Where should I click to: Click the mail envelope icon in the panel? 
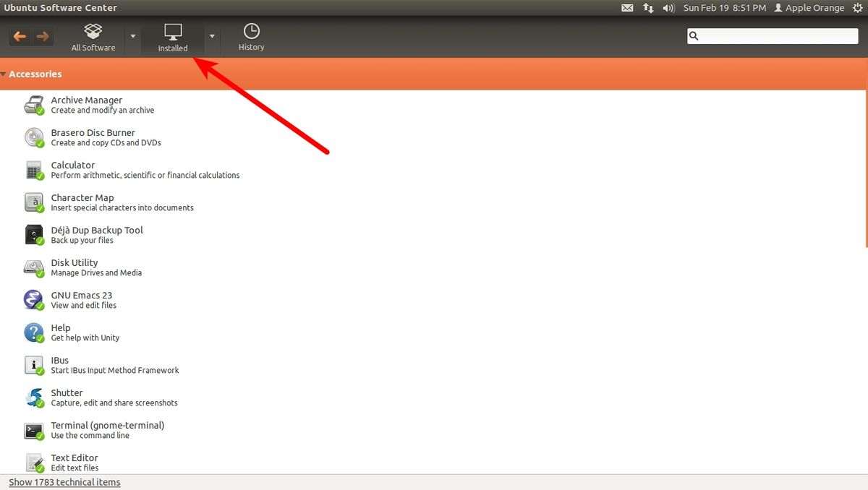point(626,8)
